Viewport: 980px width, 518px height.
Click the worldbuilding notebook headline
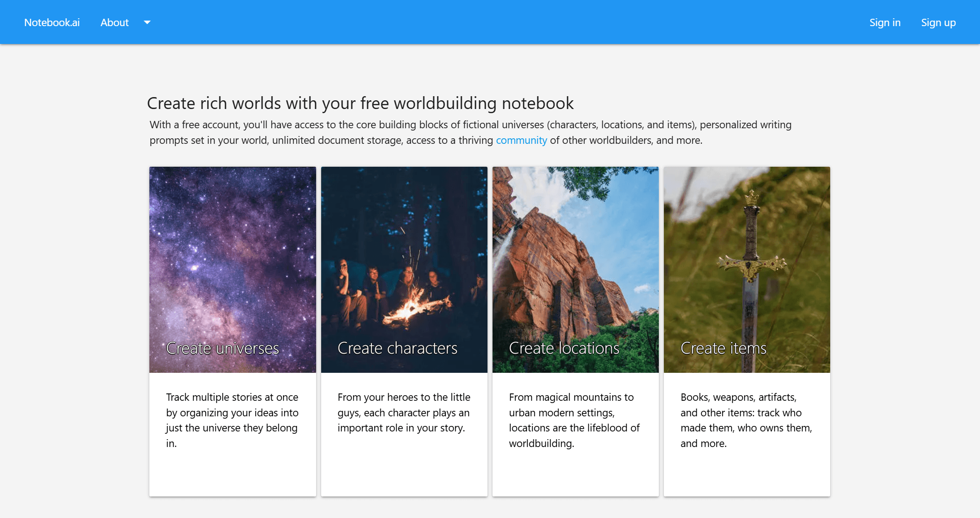360,103
